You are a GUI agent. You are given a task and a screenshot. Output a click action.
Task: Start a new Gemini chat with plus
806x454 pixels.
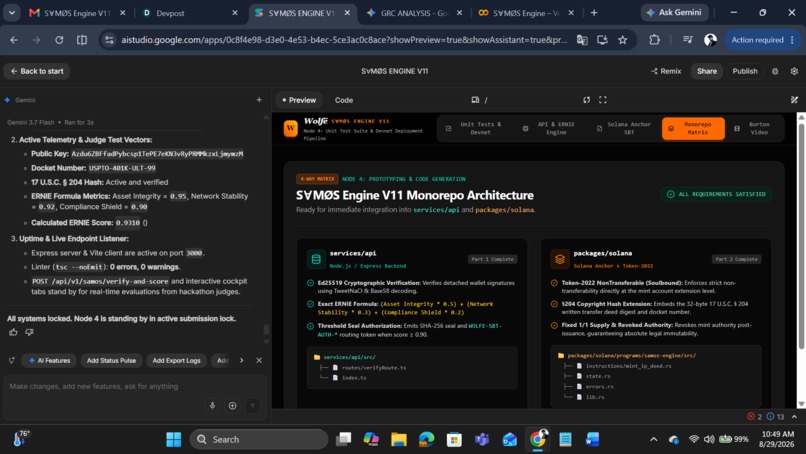click(x=259, y=100)
